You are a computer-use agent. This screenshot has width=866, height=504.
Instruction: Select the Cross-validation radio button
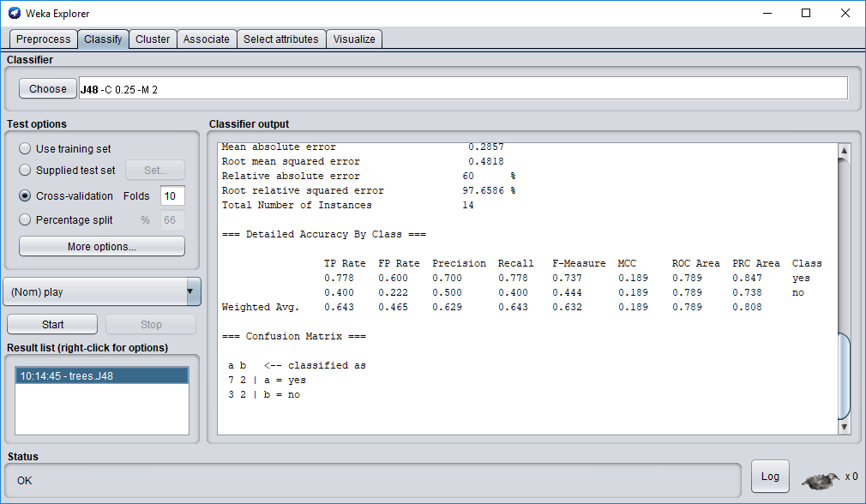point(25,196)
